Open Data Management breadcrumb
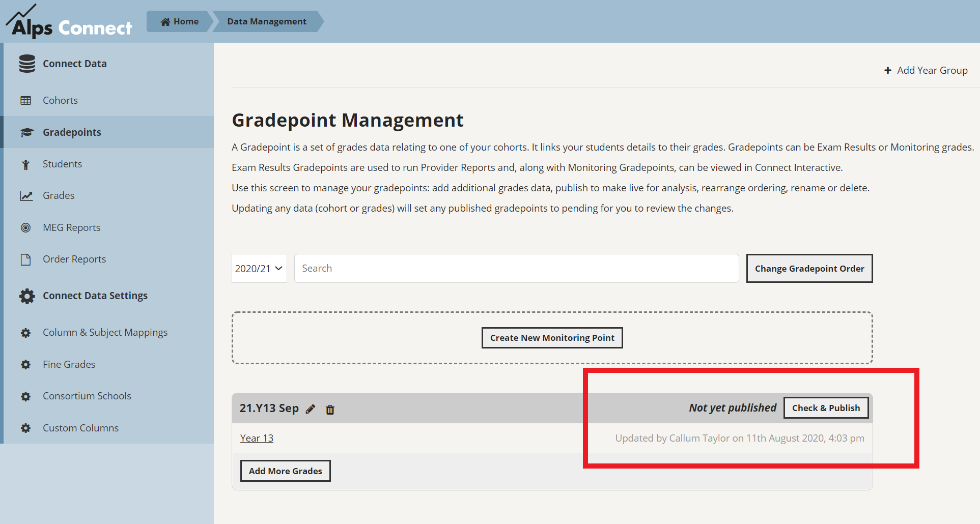 click(267, 21)
